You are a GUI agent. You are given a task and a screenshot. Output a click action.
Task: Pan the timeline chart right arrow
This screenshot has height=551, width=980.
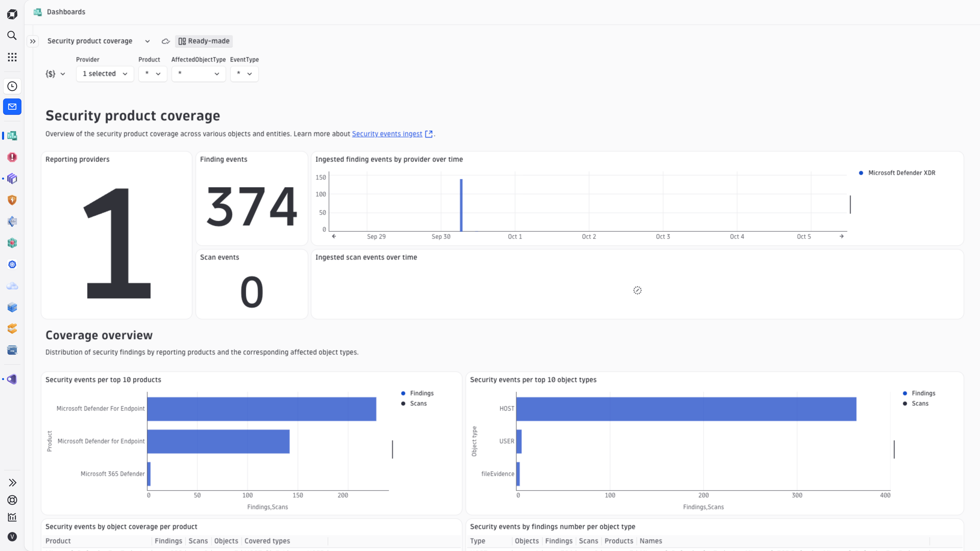pos(841,236)
